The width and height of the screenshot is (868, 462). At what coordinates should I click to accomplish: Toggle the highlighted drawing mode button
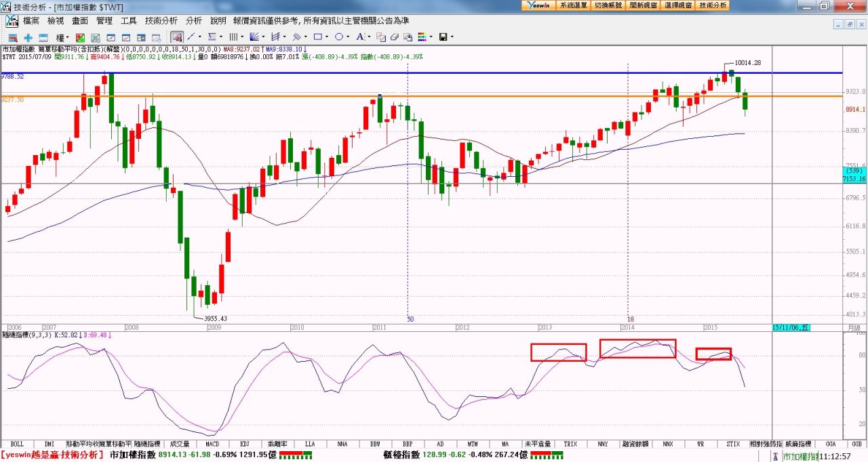176,37
